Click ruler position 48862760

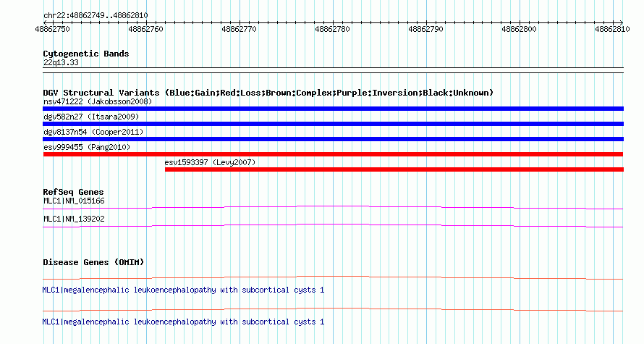[x=145, y=29]
